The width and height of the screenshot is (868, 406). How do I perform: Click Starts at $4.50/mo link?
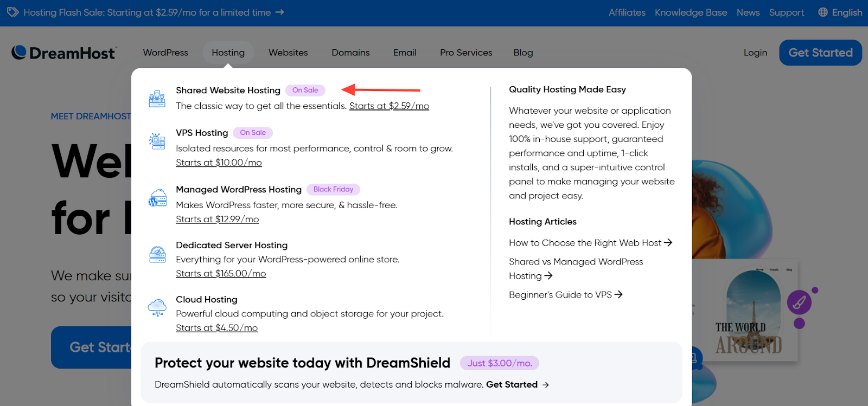pos(216,328)
